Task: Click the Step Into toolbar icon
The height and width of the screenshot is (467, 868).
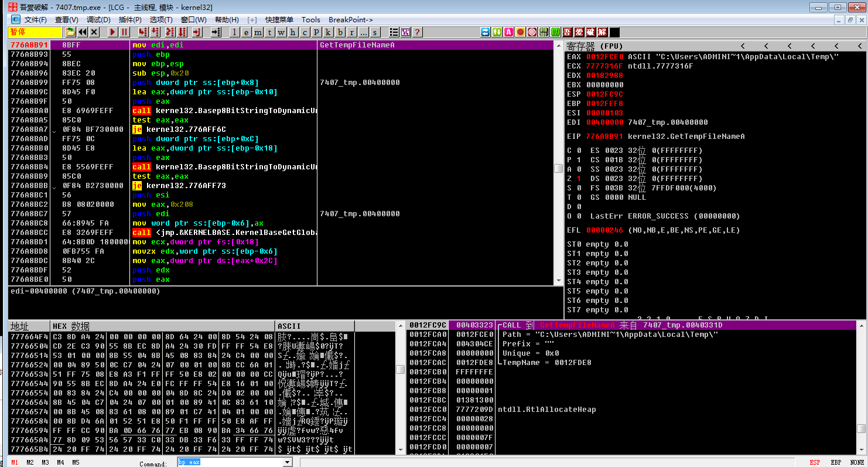Action: pyautogui.click(x=142, y=32)
